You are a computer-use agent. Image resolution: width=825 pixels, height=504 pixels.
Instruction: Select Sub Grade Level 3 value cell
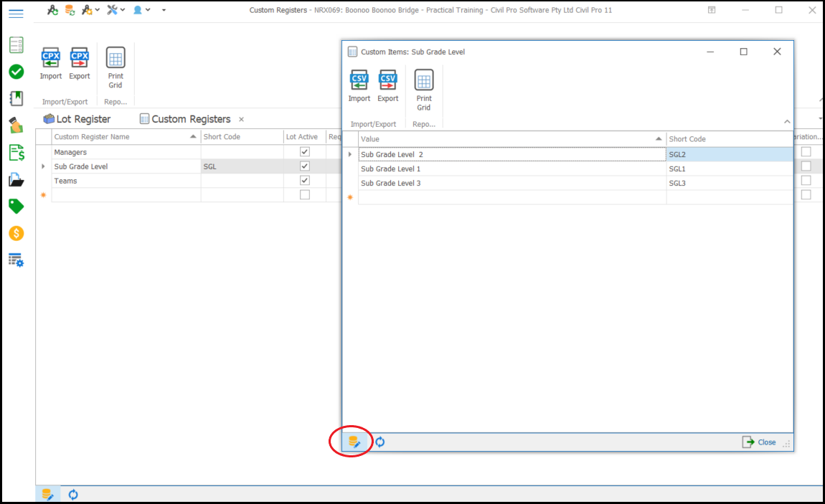tap(512, 183)
